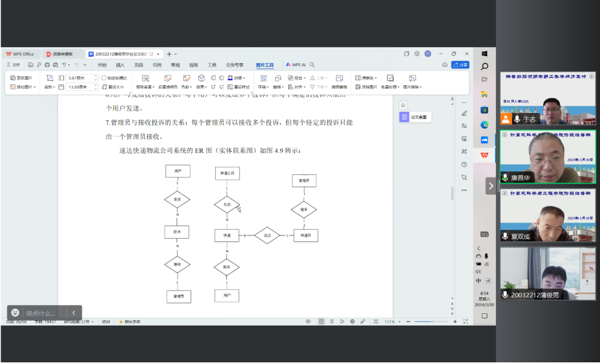Open the 审阅 (Review) ribbon tab
Screen dimensions: 600x364
[175, 65]
